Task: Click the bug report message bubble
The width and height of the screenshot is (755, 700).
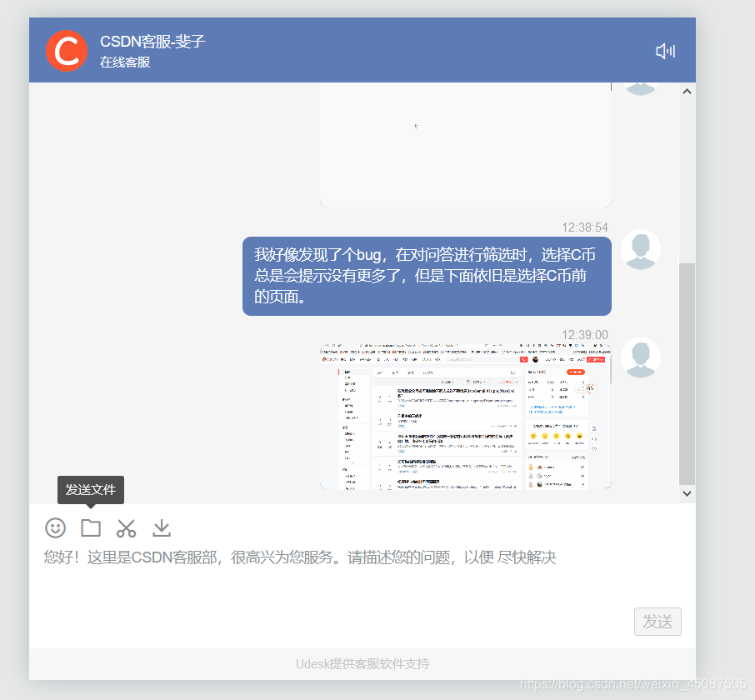Action: click(x=427, y=276)
